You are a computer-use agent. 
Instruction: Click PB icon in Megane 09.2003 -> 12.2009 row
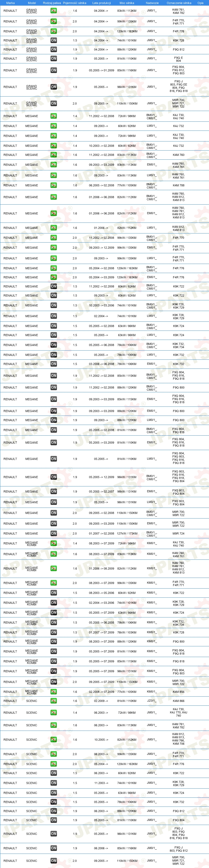(x=53, y=248)
